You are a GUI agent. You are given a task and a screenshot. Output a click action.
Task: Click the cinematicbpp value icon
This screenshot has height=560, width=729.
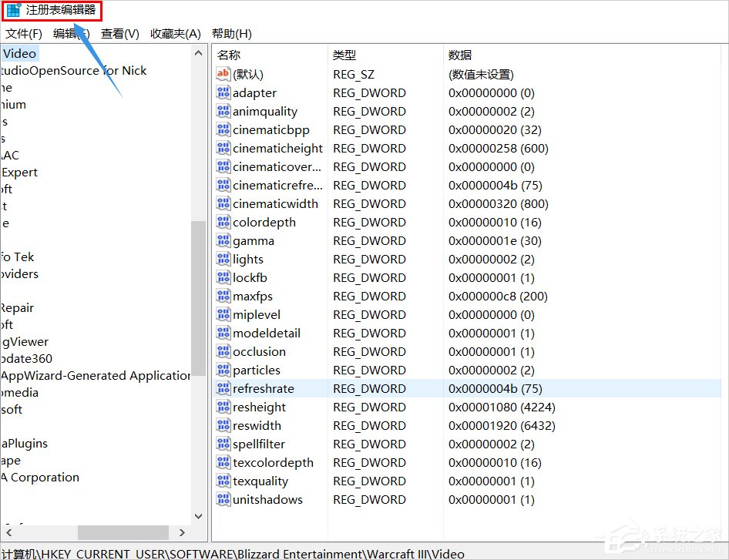click(222, 129)
